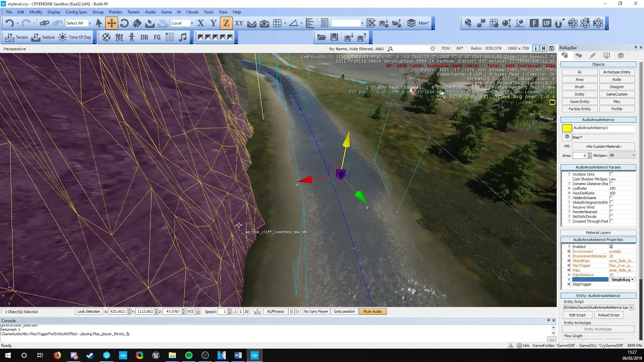644x362 pixels.
Task: Toggle the XY plane constraint
Action: point(239,23)
